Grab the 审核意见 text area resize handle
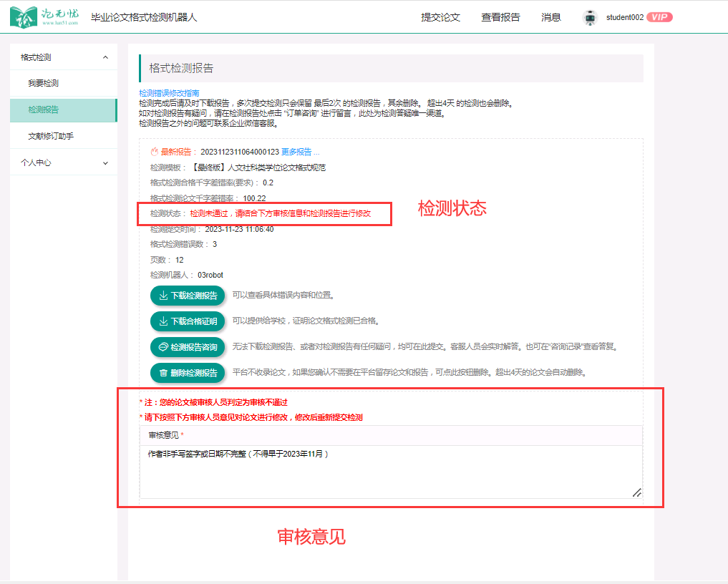This screenshot has height=584, width=728. pyautogui.click(x=636, y=492)
